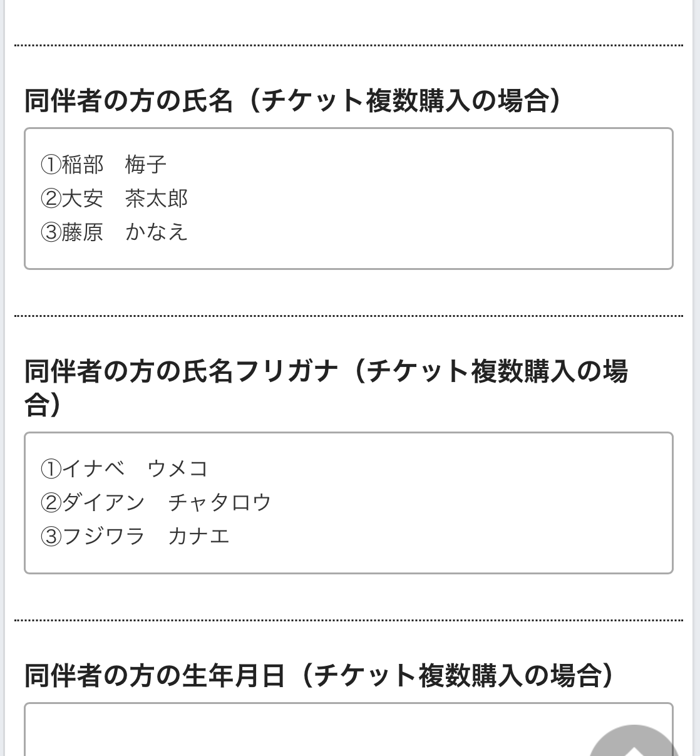Click 藤原 in the companion name box
Screen dimensions: 700x756
pyautogui.click(x=83, y=232)
